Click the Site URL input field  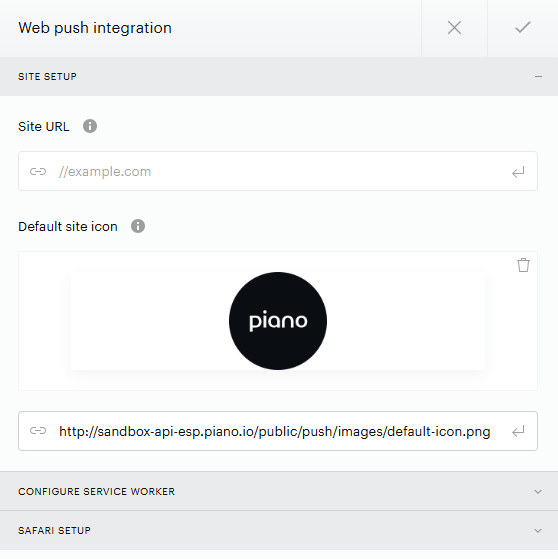pyautogui.click(x=278, y=171)
